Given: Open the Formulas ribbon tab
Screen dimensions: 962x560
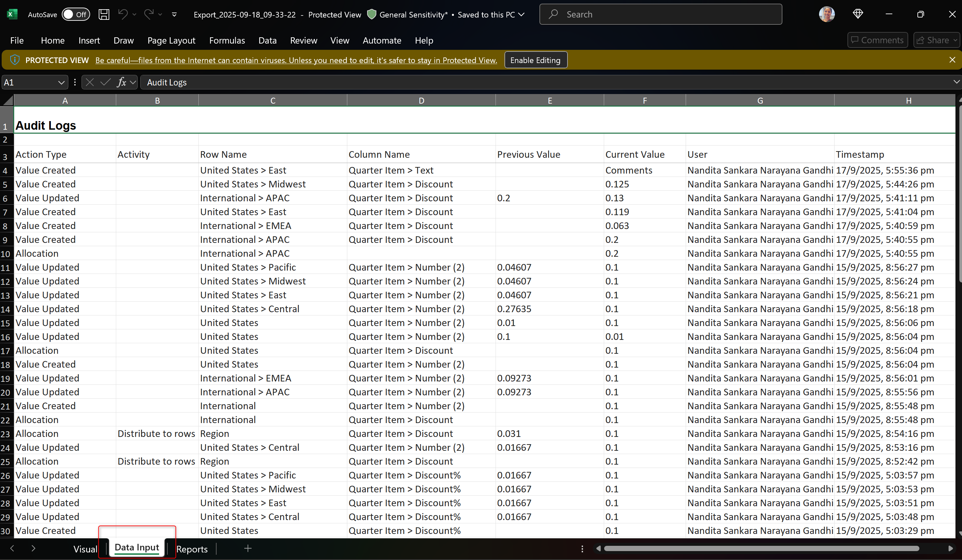Looking at the screenshot, I should pyautogui.click(x=227, y=41).
